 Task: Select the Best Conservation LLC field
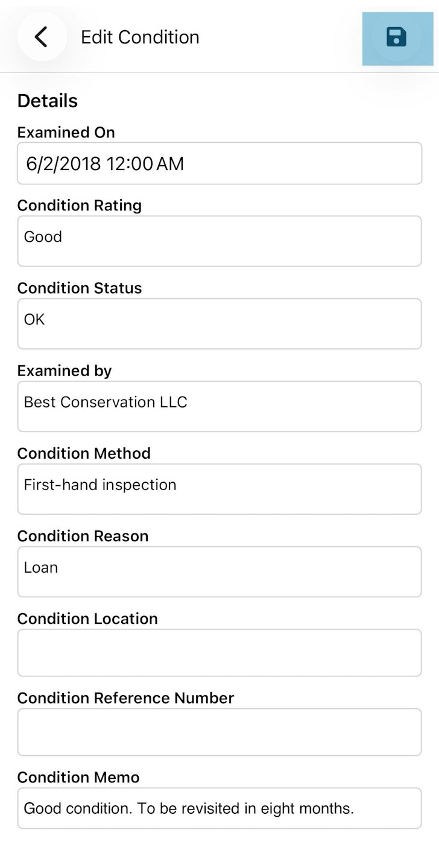coord(219,406)
